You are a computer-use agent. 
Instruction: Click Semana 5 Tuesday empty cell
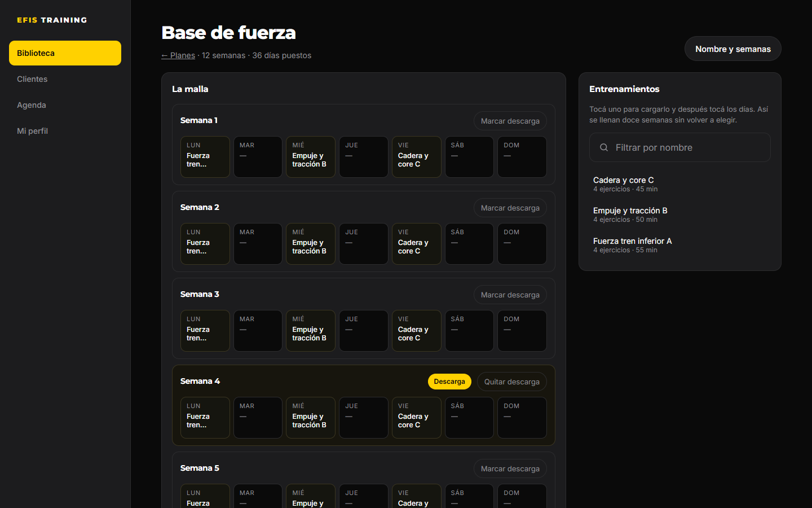click(258, 496)
